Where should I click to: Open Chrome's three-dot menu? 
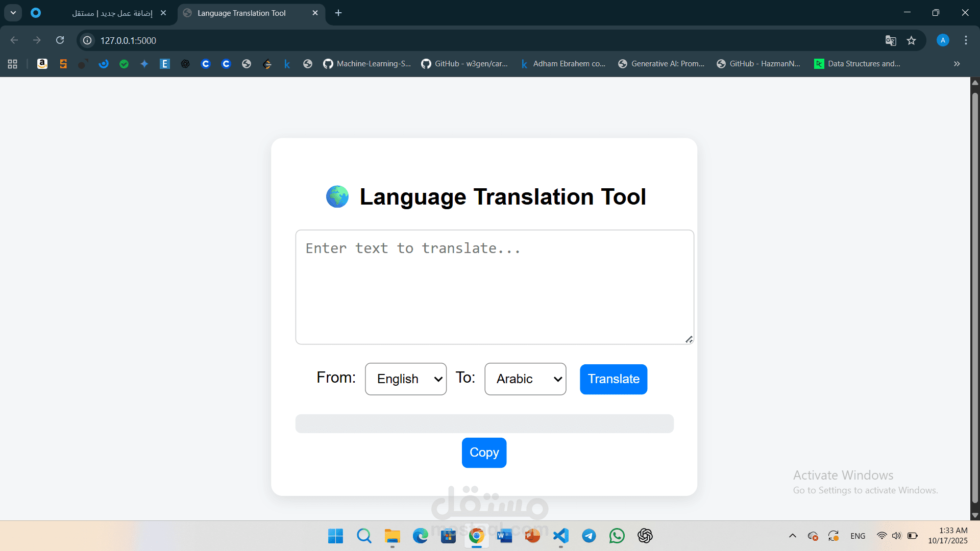[x=966, y=40]
